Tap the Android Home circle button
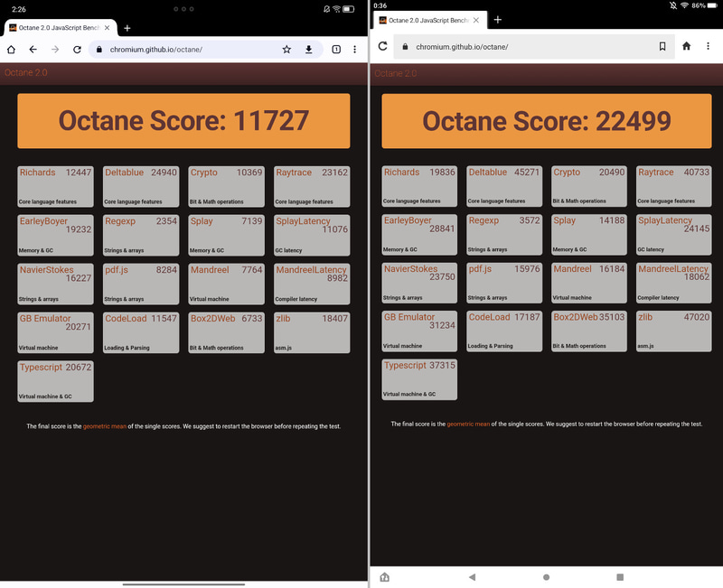Image resolution: width=723 pixels, height=588 pixels. pyautogui.click(x=545, y=576)
